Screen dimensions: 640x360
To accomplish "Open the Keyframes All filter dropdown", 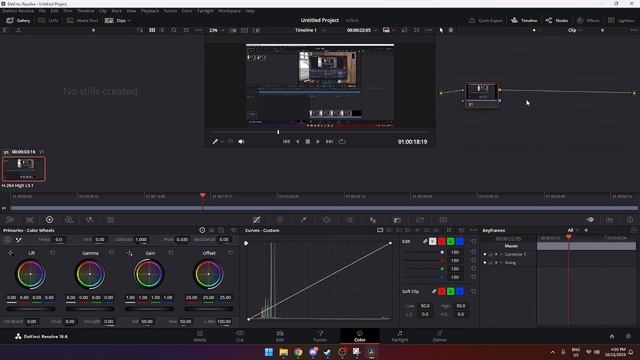I will click(573, 230).
